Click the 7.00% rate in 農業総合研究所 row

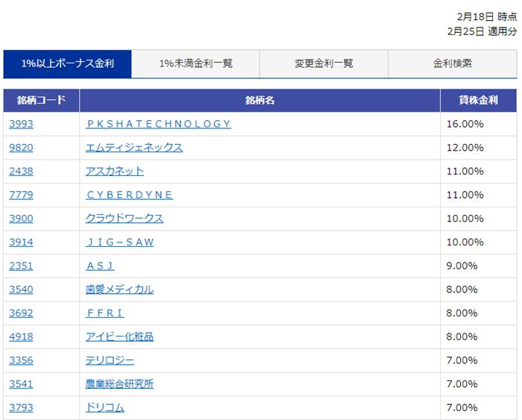coord(462,384)
